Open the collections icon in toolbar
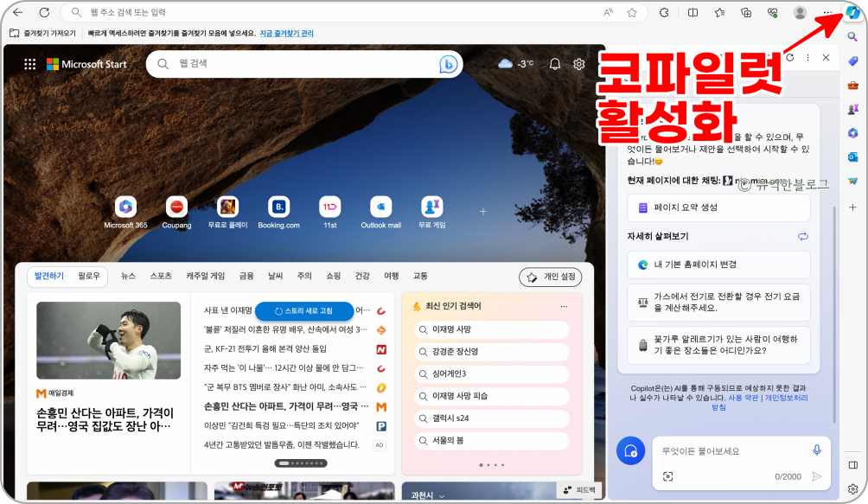The width and height of the screenshot is (868, 504). [746, 12]
